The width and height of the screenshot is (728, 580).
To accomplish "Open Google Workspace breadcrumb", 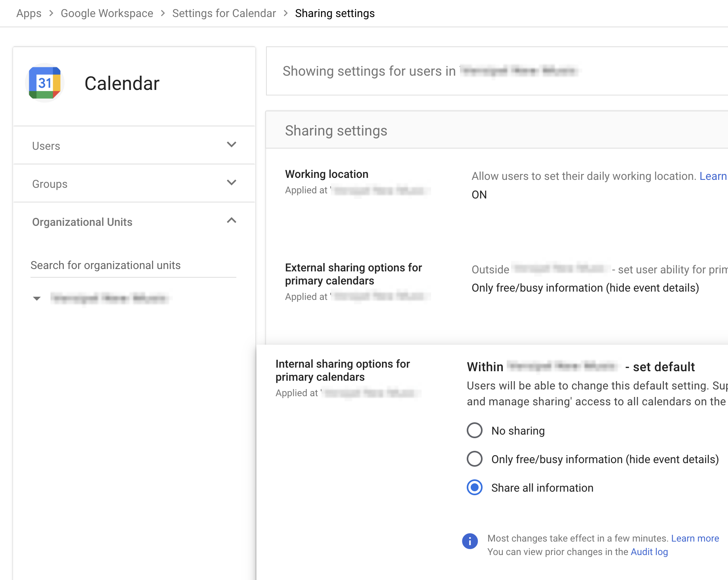I will [107, 13].
